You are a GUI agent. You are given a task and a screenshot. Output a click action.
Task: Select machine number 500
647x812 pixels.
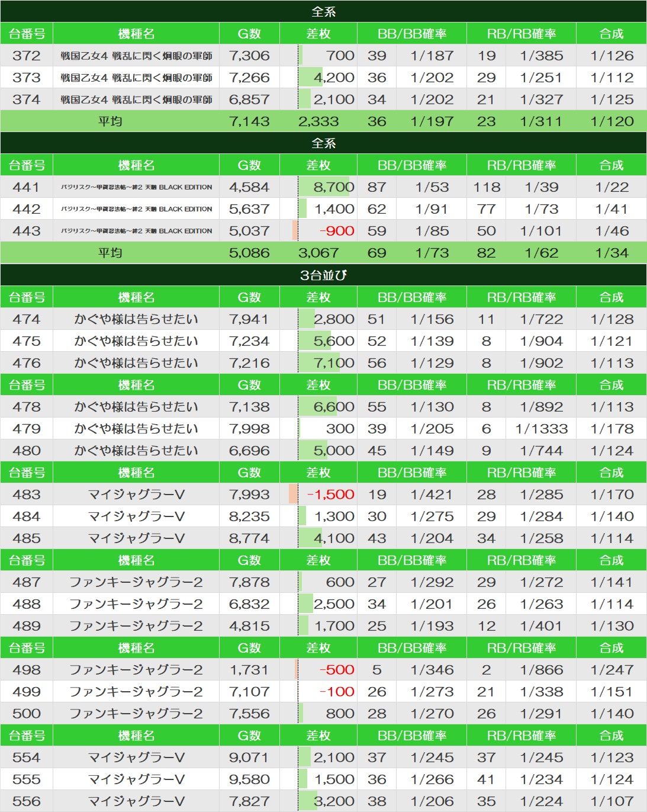point(27,714)
